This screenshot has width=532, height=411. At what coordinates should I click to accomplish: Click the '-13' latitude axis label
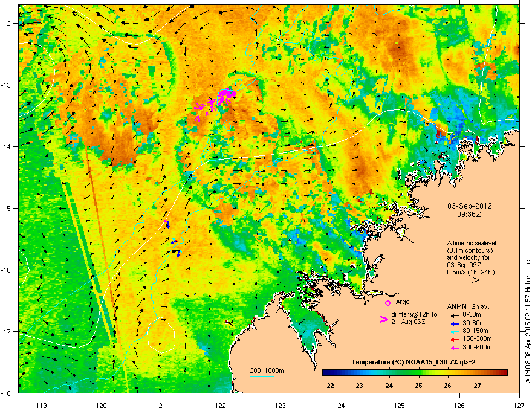6,85
